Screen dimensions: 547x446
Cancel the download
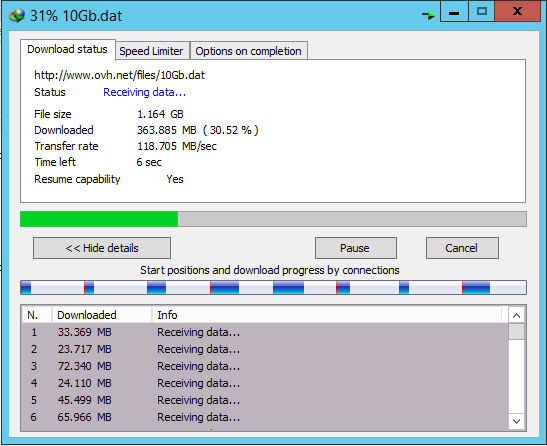(x=462, y=248)
